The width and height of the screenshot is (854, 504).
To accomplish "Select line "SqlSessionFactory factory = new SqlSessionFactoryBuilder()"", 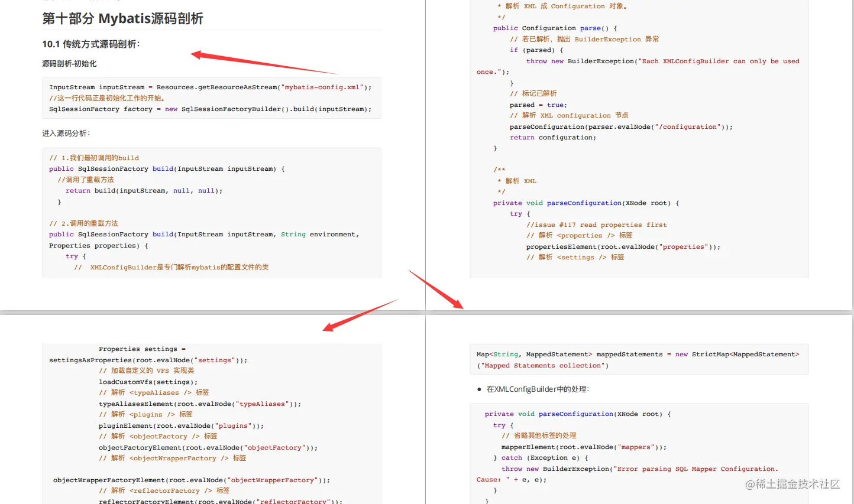I will (x=211, y=109).
